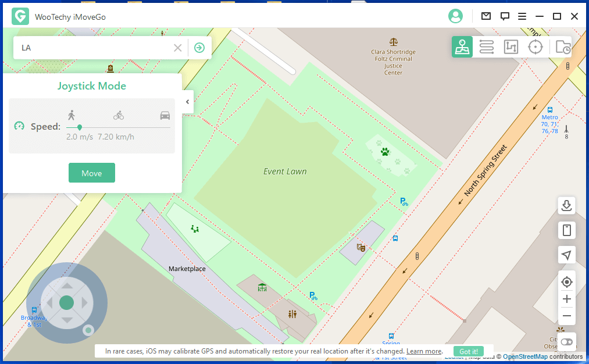The height and width of the screenshot is (364, 589).
Task: Activate Teleport Mode crosshair icon
Action: click(x=535, y=47)
